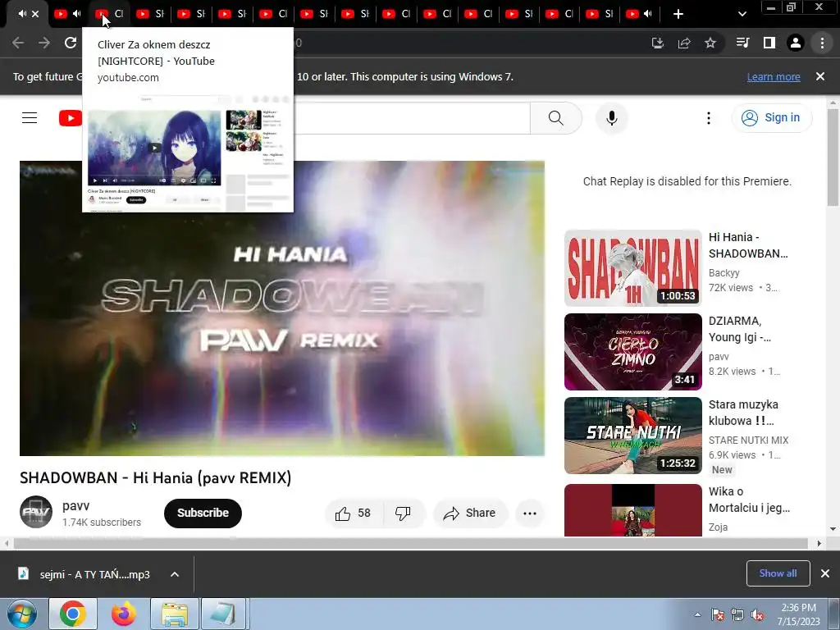Open Chrome media controls icon
Screen dimensions: 840x630
coord(742,43)
